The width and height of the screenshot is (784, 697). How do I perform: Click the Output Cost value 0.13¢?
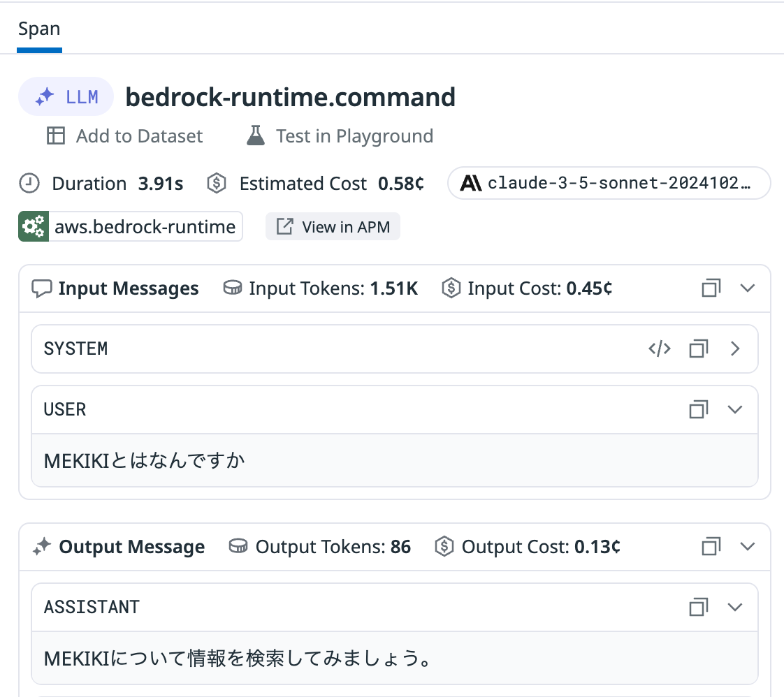(x=597, y=547)
